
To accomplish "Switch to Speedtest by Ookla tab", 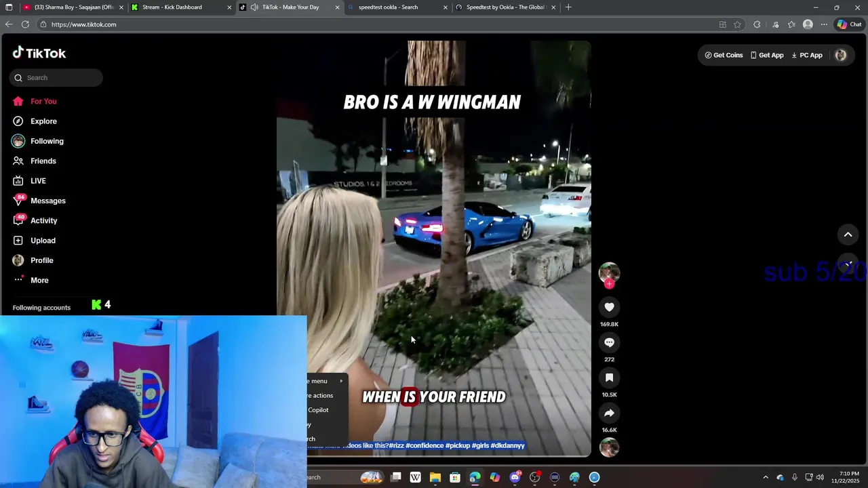I will point(505,7).
